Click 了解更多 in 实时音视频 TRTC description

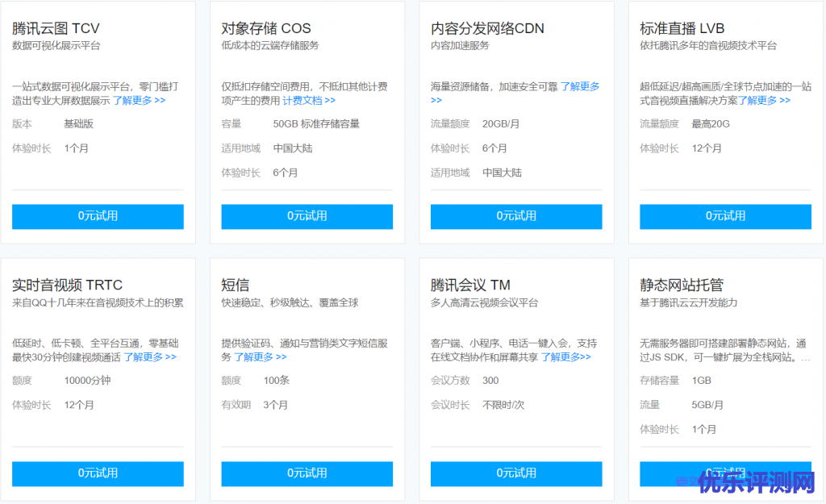[x=149, y=357]
